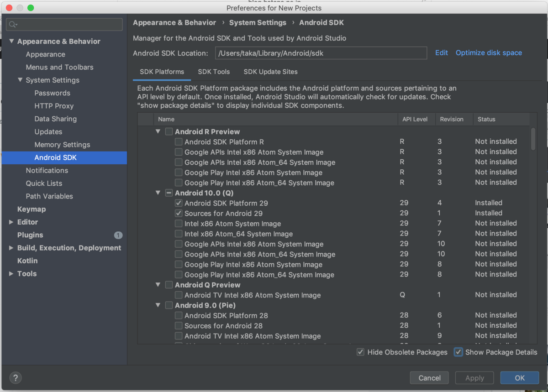Viewport: 548px width, 392px height.
Task: Open SDK Update Sites tab
Action: [270, 72]
